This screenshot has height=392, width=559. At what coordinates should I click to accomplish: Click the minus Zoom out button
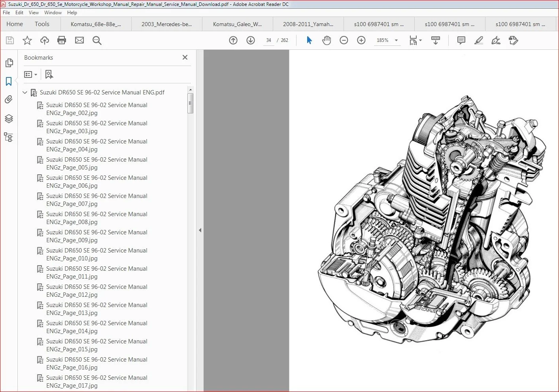[344, 40]
